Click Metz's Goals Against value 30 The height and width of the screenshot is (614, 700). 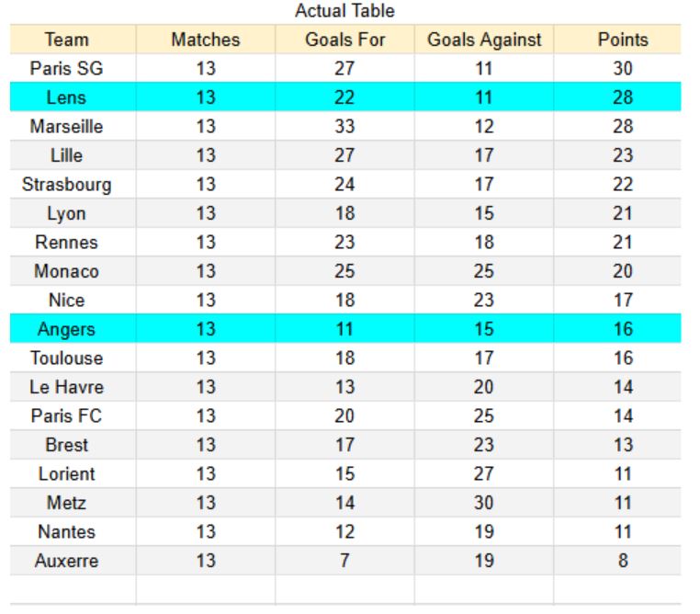[x=484, y=503]
